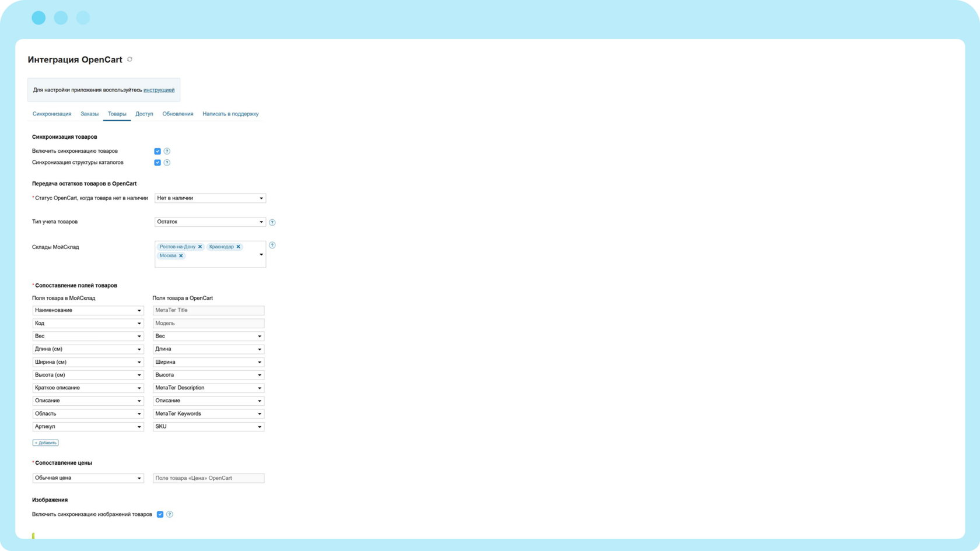Viewport: 980px width, 551px height.
Task: Show help for Тип учета товаров
Action: [x=272, y=222]
